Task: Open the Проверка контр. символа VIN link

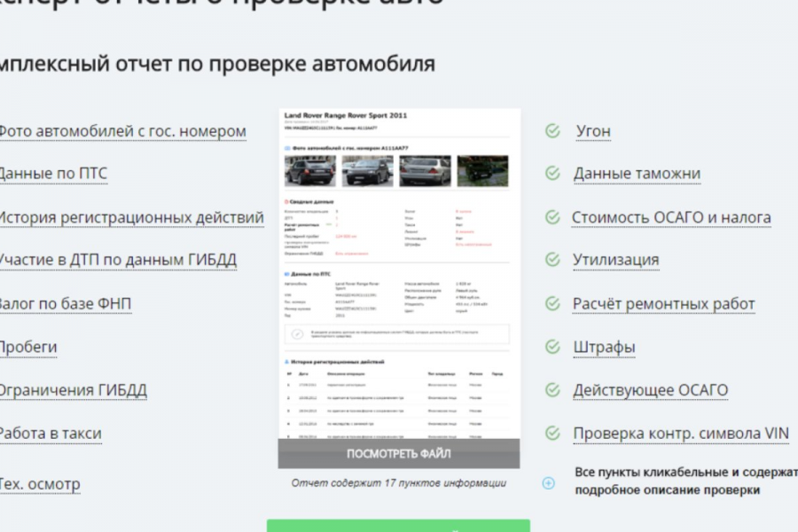Action: coord(681,434)
